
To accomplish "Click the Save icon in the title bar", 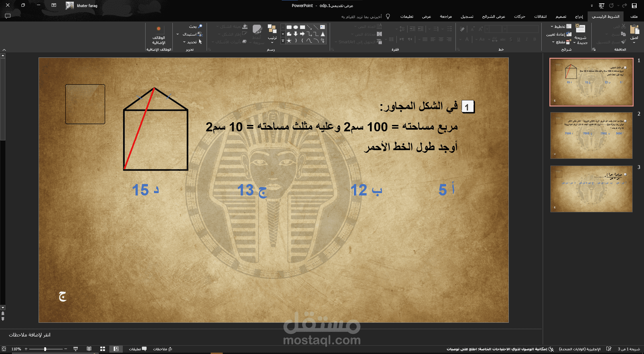I will tap(634, 6).
